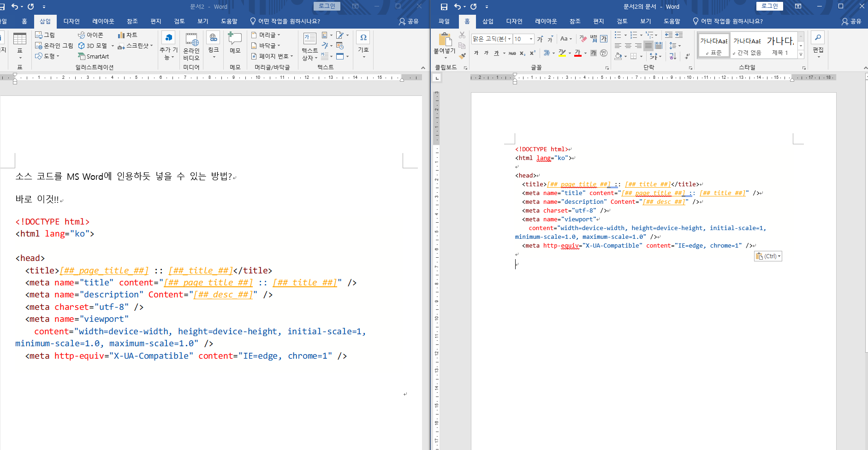Viewport: 868px width, 450px height.
Task: Toggle center alignment
Action: [x=628, y=46]
